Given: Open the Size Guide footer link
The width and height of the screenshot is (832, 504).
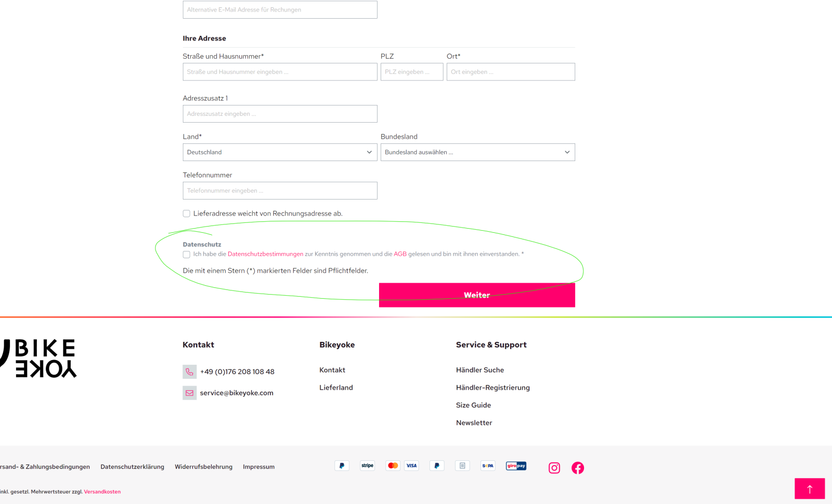Looking at the screenshot, I should [473, 405].
